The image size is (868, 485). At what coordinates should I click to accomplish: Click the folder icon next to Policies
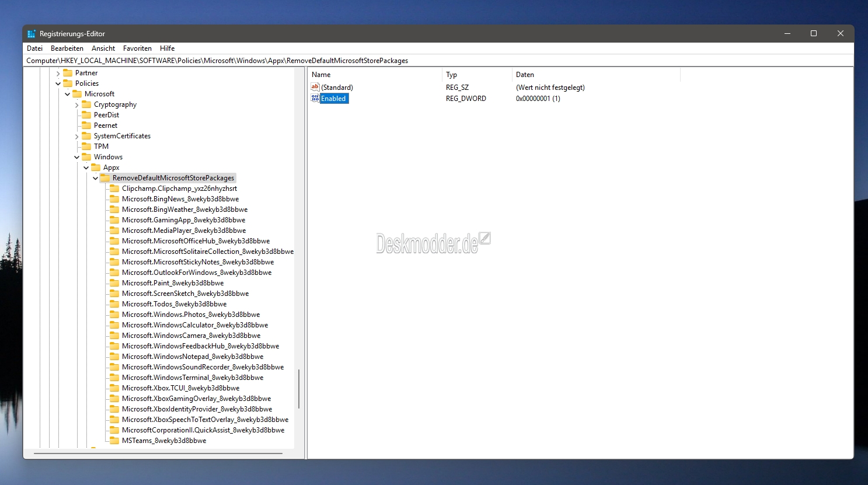(68, 83)
